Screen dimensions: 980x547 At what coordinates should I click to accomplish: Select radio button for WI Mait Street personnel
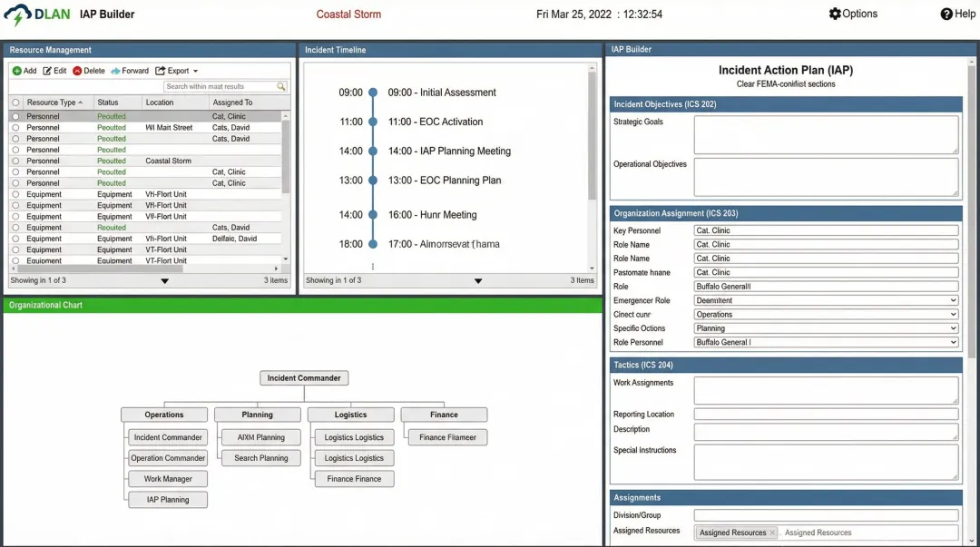[15, 128]
